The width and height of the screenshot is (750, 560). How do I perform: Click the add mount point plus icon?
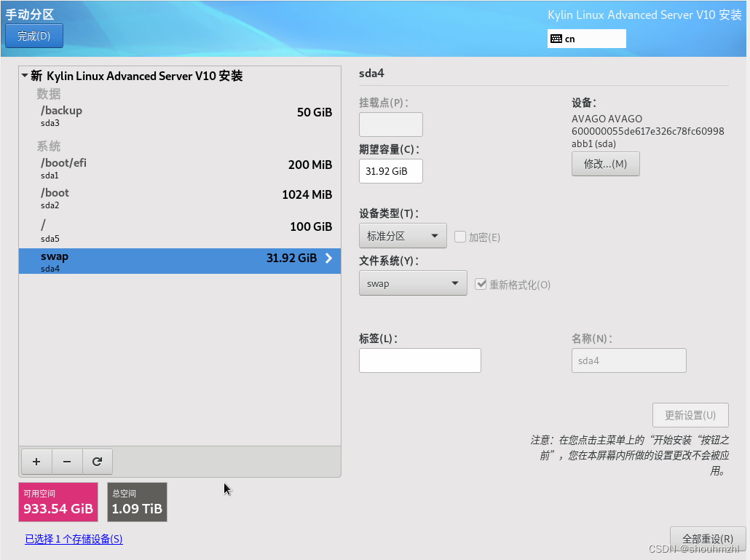pos(36,462)
